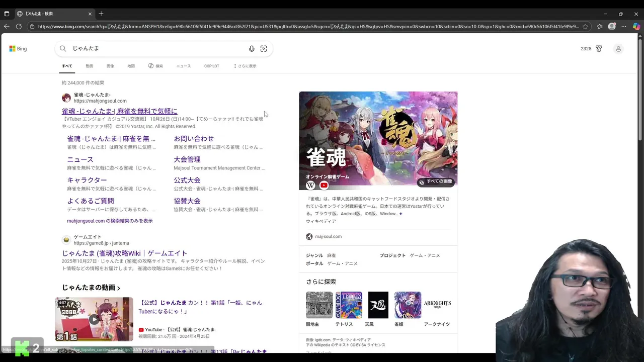Open the 雀魂 -じゃんたま-| 麻雀を無料で気軽に result
The width and height of the screenshot is (644, 362).
(119, 111)
